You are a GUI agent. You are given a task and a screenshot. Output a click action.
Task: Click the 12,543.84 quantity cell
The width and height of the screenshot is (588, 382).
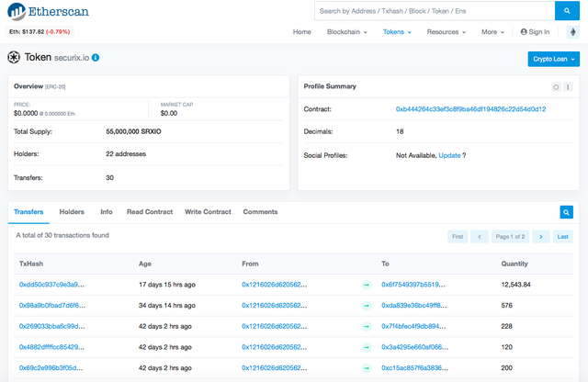point(515,285)
